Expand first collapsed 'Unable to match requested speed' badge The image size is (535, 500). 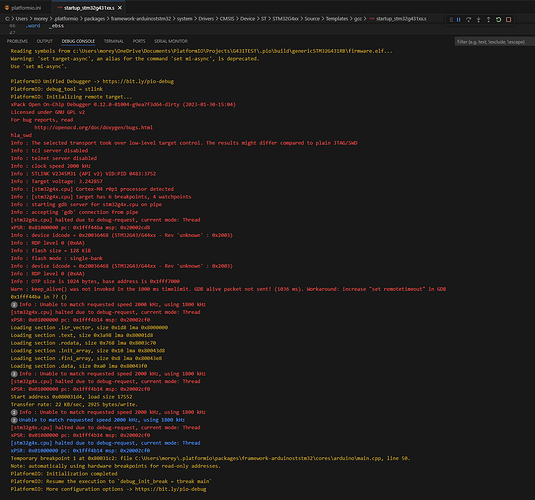(14, 304)
